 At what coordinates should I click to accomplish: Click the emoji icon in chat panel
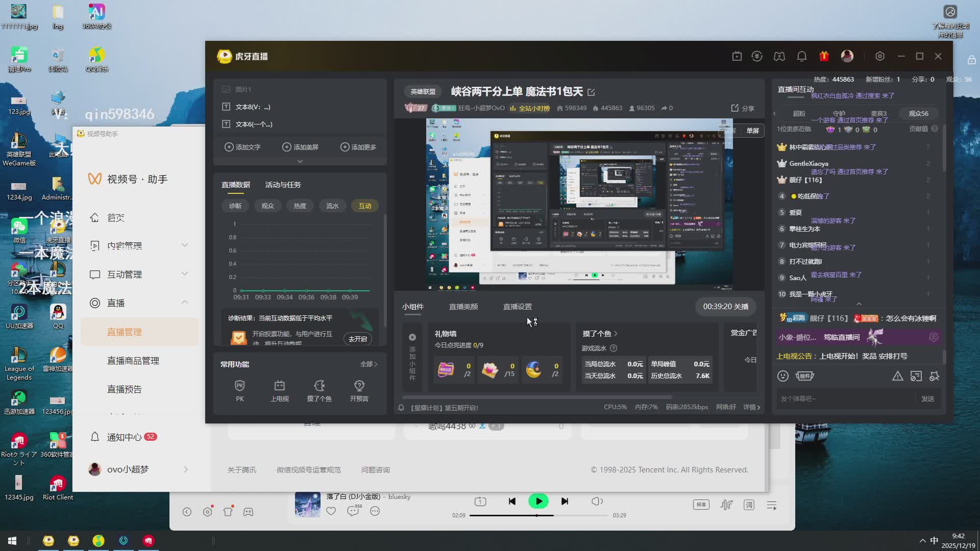(783, 376)
